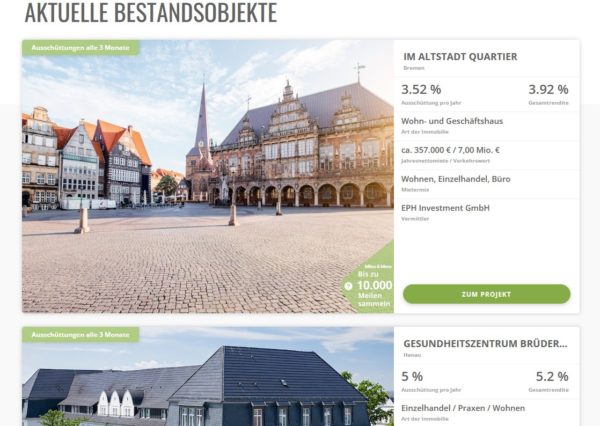This screenshot has height=426, width=600.
Task: Click the Ausschüttungen badge on the Hanau photo
Action: click(81, 335)
